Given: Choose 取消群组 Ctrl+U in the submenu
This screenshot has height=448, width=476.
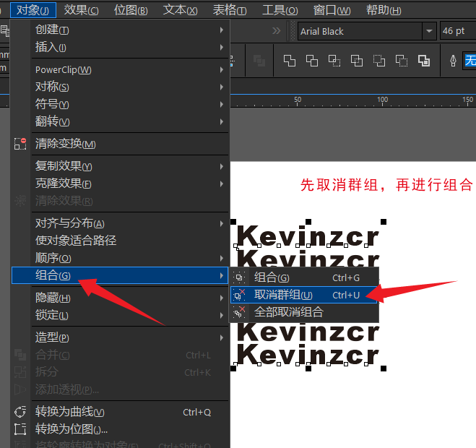Looking at the screenshot, I should click(x=304, y=295).
